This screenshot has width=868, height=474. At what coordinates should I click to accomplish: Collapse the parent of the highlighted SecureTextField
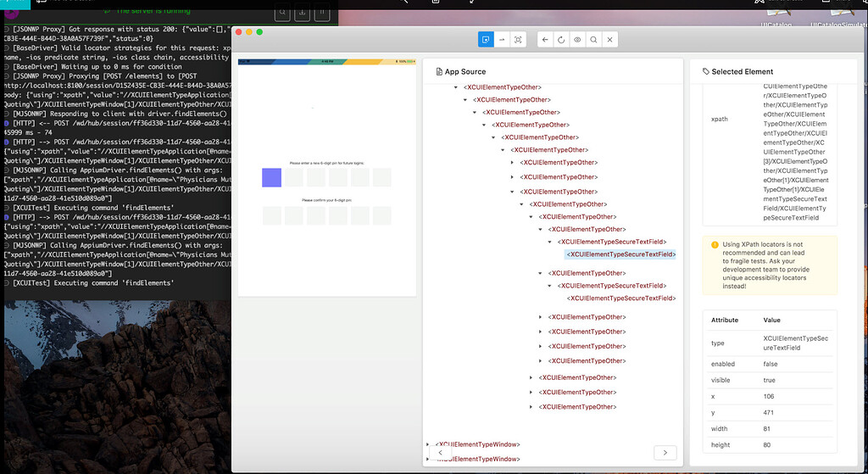click(x=551, y=242)
